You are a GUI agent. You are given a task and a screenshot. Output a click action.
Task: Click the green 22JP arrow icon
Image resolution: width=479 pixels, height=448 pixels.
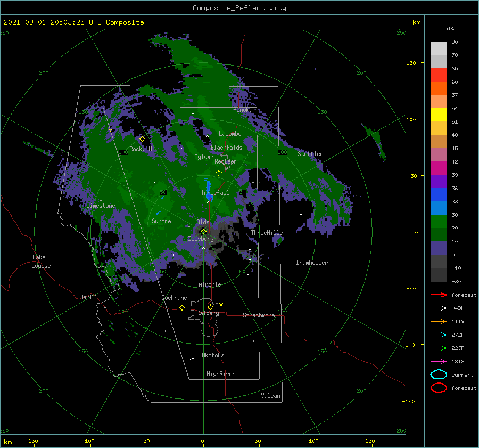pos(439,348)
